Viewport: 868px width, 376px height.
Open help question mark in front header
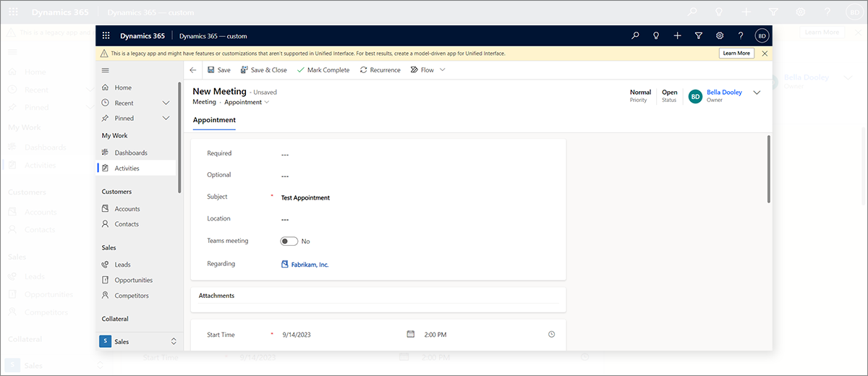741,35
